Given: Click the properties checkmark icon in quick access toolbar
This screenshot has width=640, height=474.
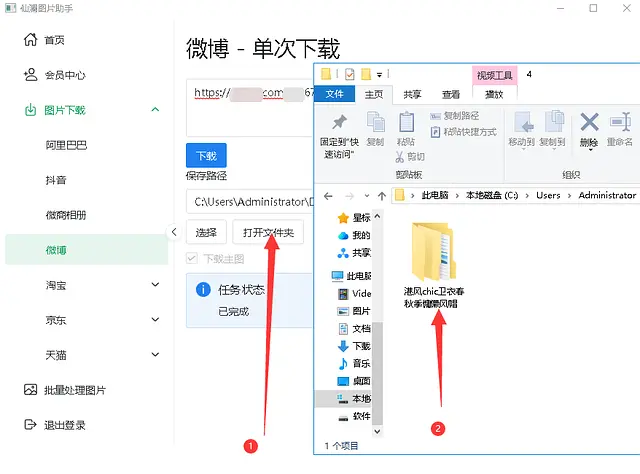Looking at the screenshot, I should pos(350,74).
